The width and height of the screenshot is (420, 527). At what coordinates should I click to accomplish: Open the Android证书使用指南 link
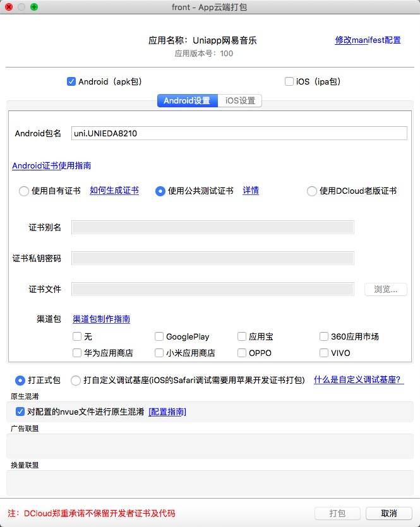click(51, 165)
